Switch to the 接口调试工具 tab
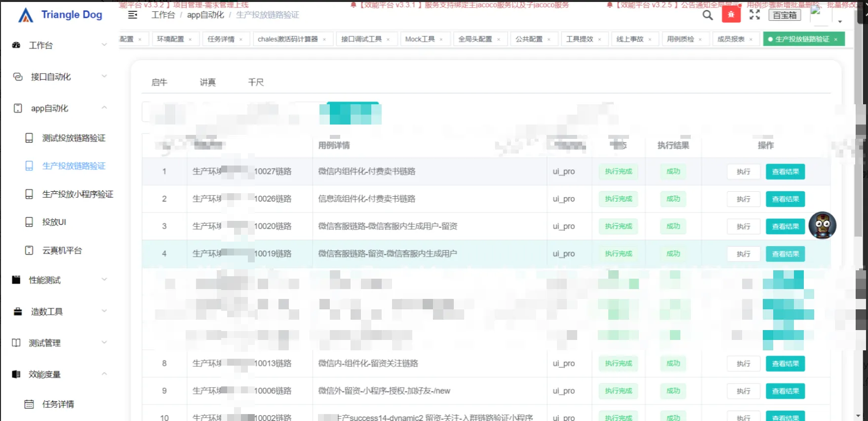The height and width of the screenshot is (421, 868). 361,39
